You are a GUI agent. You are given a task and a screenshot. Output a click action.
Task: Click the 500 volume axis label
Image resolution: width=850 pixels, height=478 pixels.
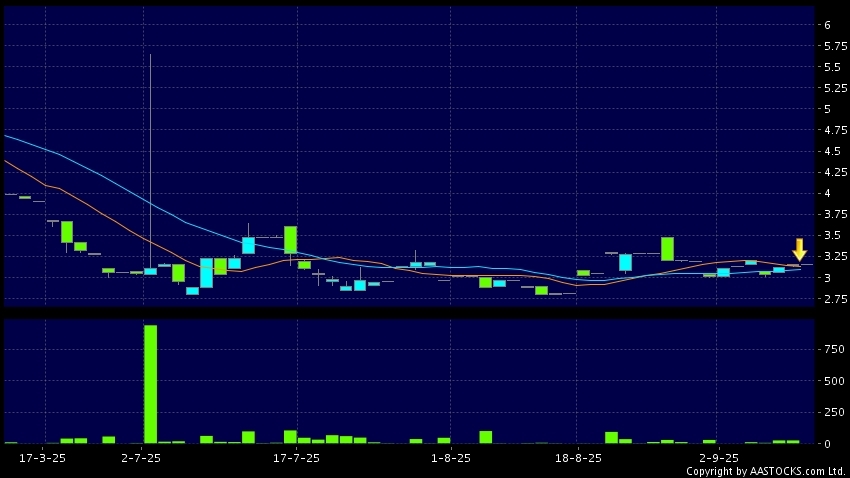tap(834, 381)
